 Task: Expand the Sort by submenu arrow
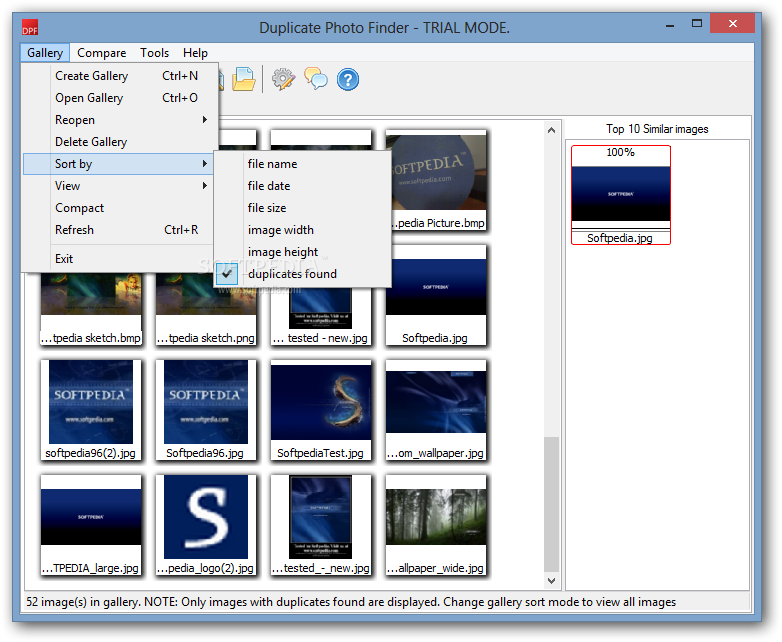click(204, 164)
